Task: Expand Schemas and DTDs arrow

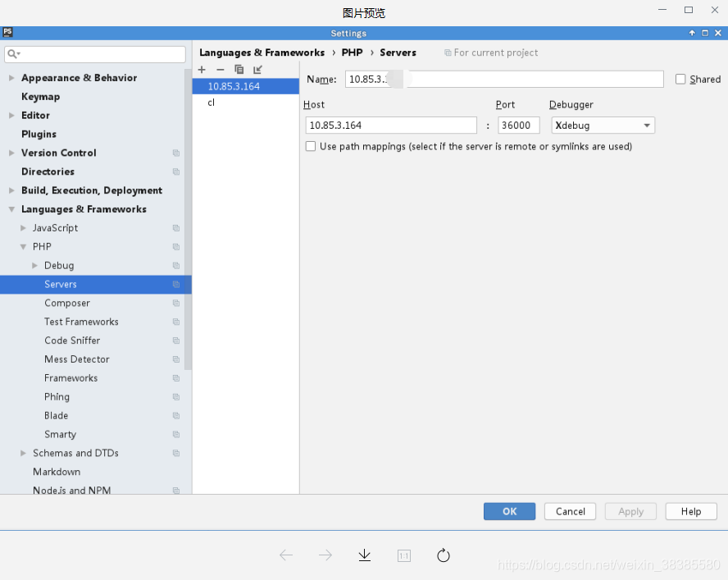Action: 23,453
